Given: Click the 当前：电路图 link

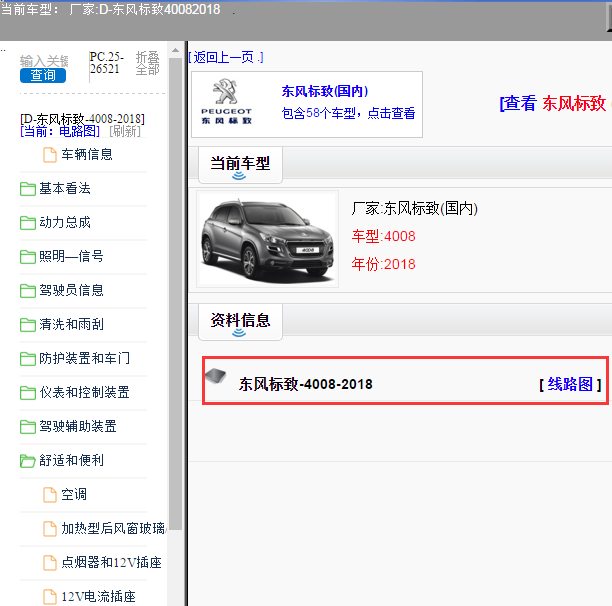Looking at the screenshot, I should coord(60,131).
